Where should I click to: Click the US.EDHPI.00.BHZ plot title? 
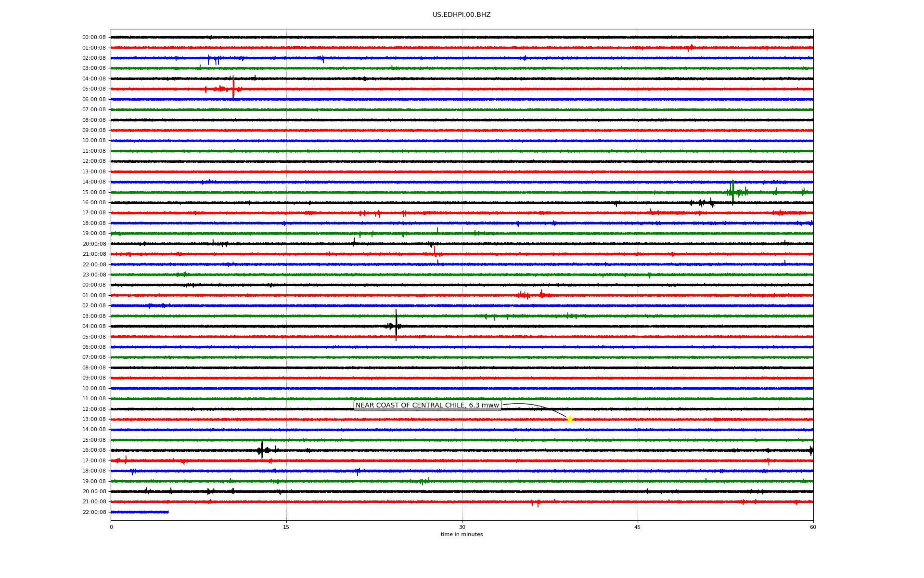click(x=462, y=15)
